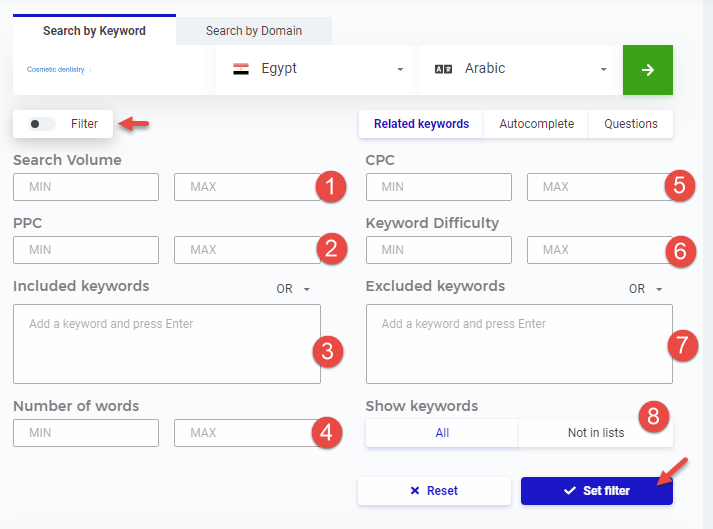Choose All under Show keywords
This screenshot has height=529, width=713.
point(442,433)
